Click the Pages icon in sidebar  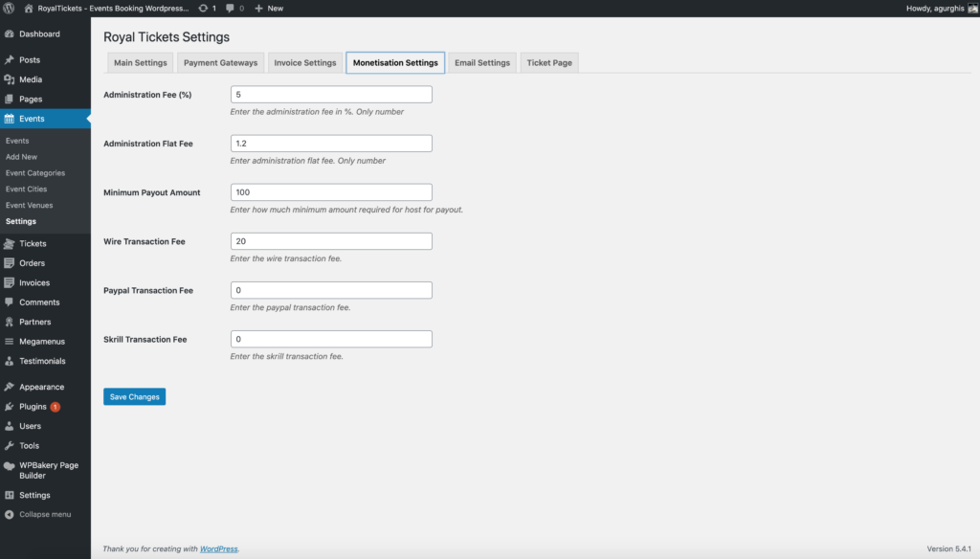(x=10, y=99)
